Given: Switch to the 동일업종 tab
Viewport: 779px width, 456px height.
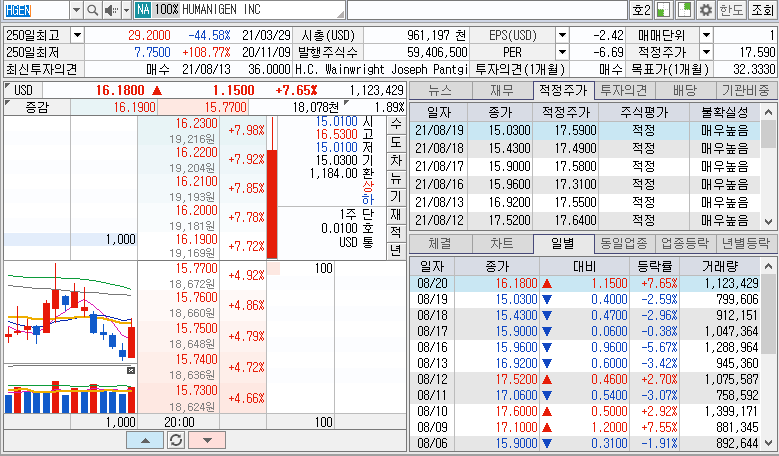Looking at the screenshot, I should pos(624,243).
